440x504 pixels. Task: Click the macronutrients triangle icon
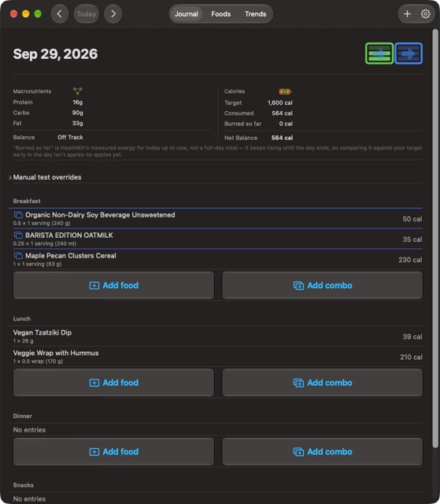point(77,91)
